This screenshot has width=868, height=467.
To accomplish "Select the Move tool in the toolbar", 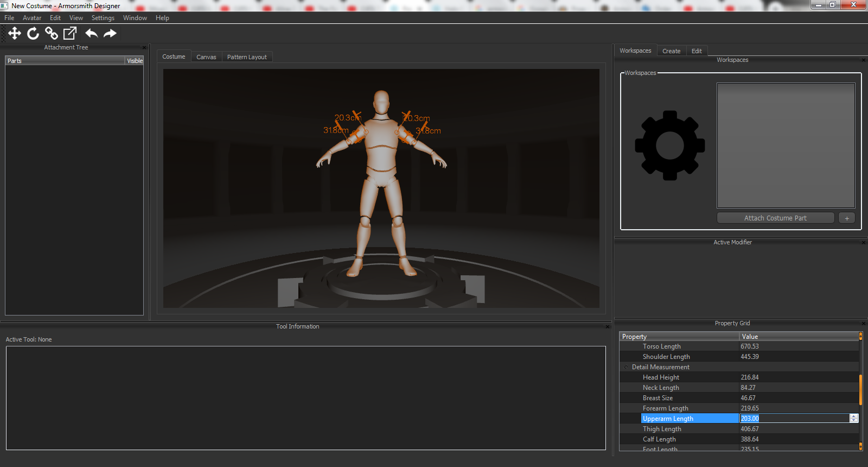I will [15, 34].
